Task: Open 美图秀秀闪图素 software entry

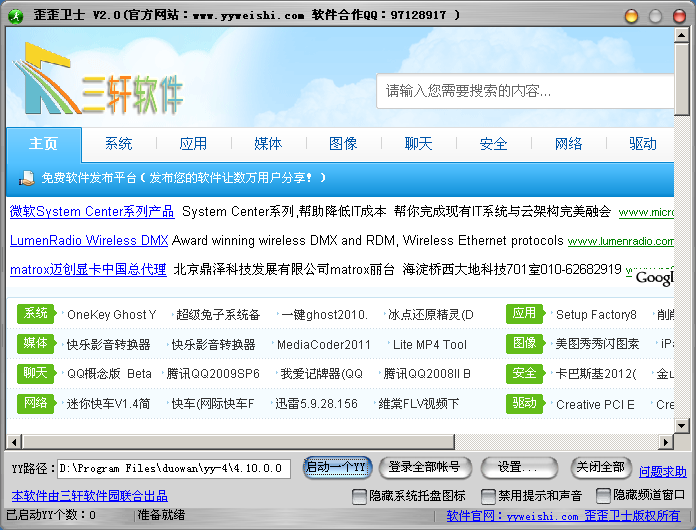Action: pos(597,344)
